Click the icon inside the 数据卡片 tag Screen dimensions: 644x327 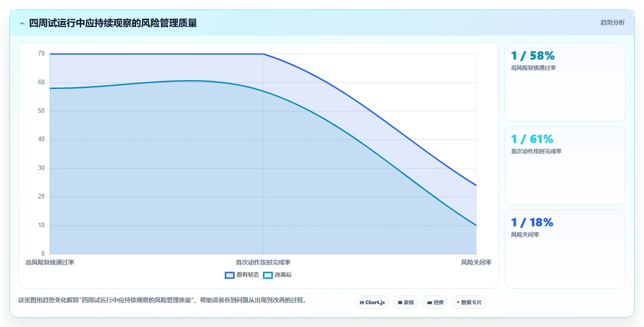coord(458,303)
